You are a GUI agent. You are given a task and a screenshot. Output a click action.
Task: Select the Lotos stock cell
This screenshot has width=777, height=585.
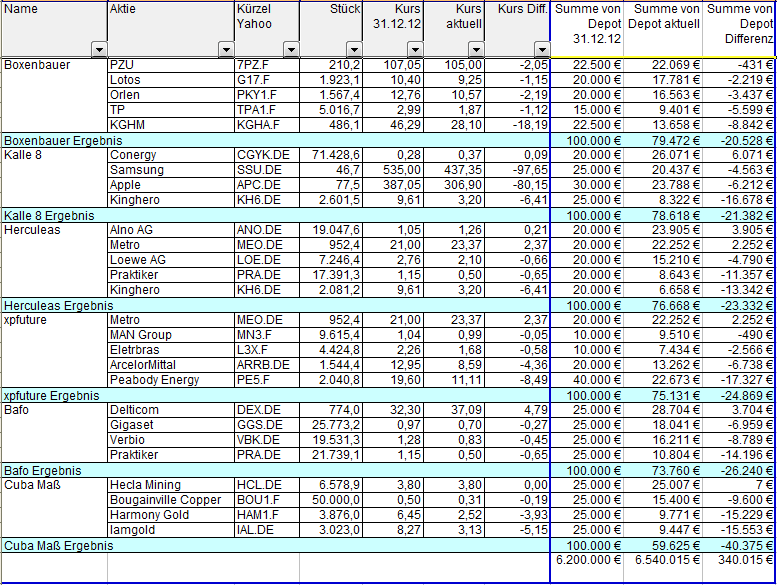point(171,80)
